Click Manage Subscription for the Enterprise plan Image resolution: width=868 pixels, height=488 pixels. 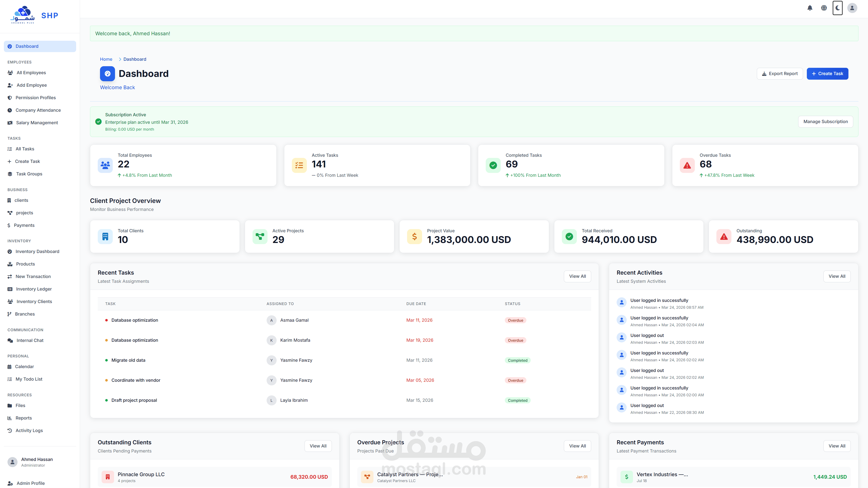825,121
